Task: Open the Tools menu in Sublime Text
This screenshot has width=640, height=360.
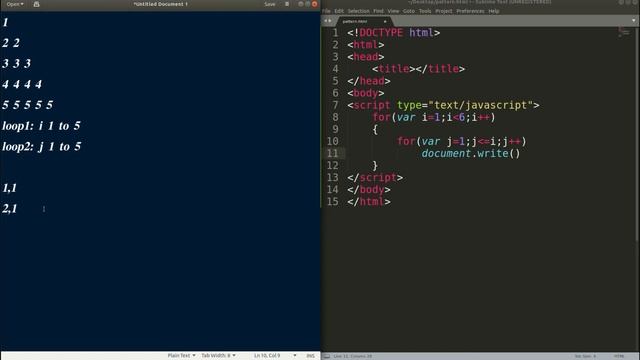Action: [425, 11]
